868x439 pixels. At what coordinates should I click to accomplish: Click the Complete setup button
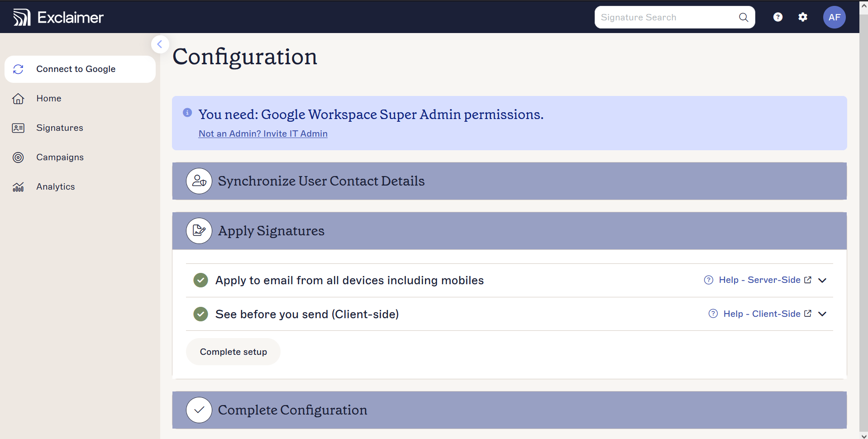pos(233,352)
